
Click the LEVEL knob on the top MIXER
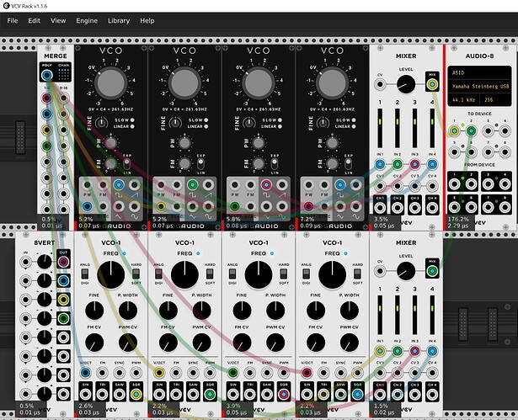pos(406,84)
